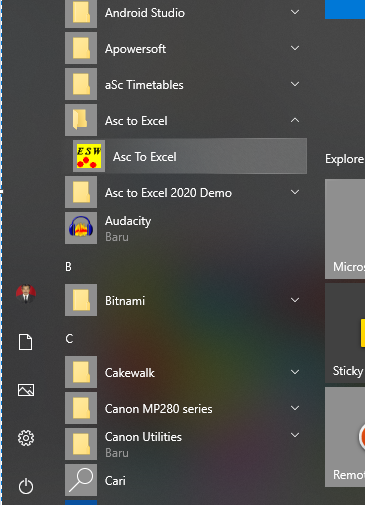Click the aSc Timetables folder icon

81,84
